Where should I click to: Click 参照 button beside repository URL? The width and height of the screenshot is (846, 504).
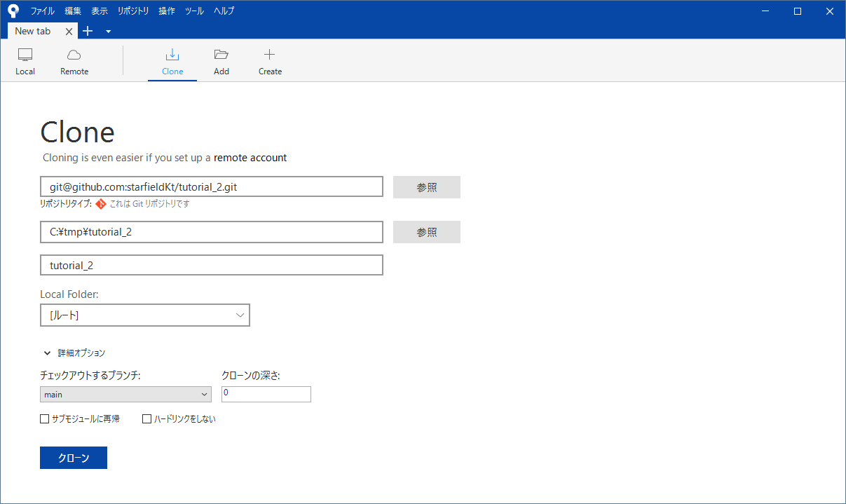(x=427, y=187)
